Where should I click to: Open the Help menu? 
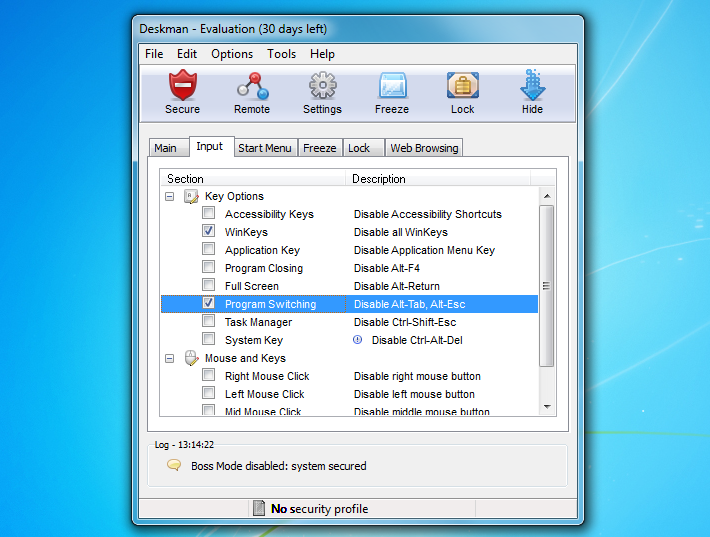click(x=322, y=54)
